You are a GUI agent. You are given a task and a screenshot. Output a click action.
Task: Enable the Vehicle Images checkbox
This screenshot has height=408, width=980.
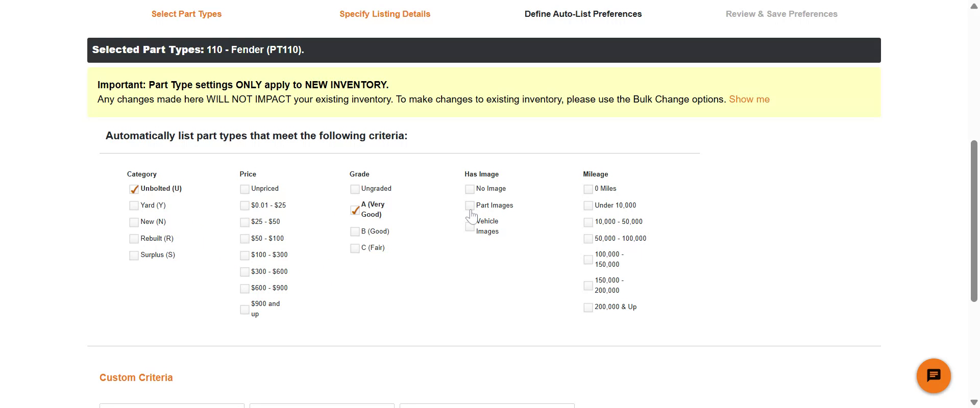470,227
